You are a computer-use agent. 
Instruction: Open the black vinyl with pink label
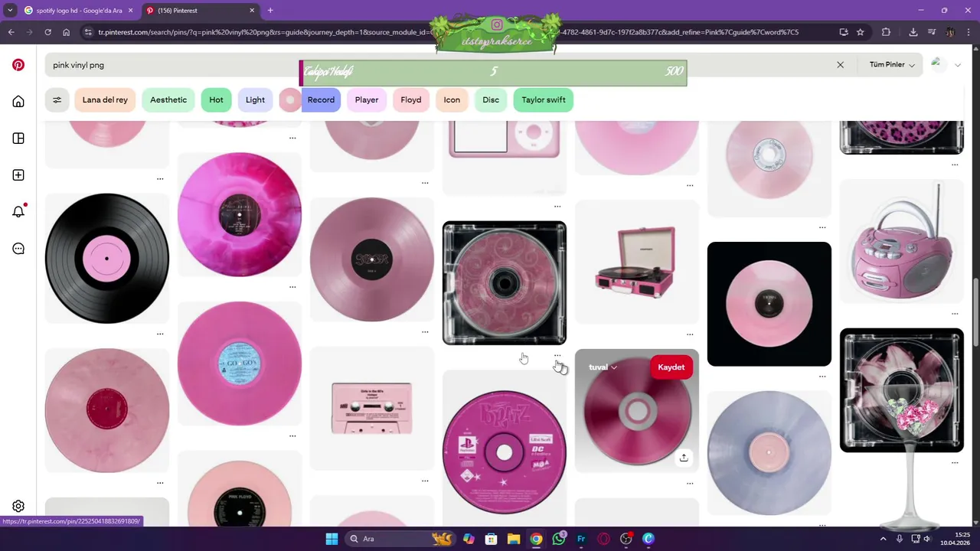click(107, 258)
